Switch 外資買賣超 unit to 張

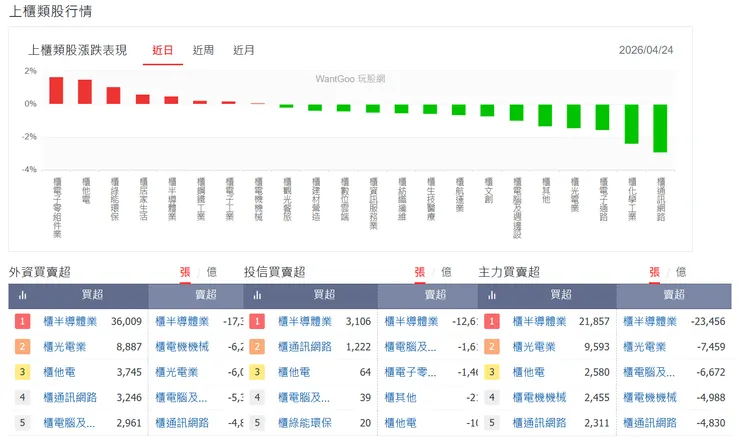coord(185,272)
